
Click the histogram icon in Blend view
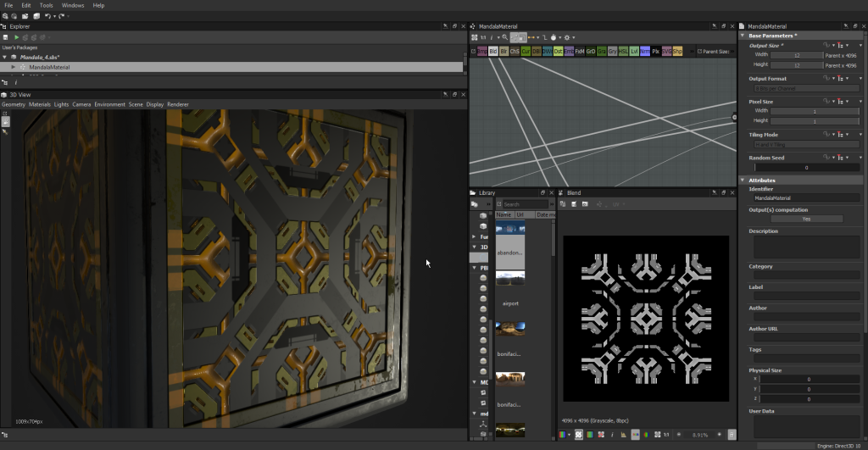pos(623,435)
